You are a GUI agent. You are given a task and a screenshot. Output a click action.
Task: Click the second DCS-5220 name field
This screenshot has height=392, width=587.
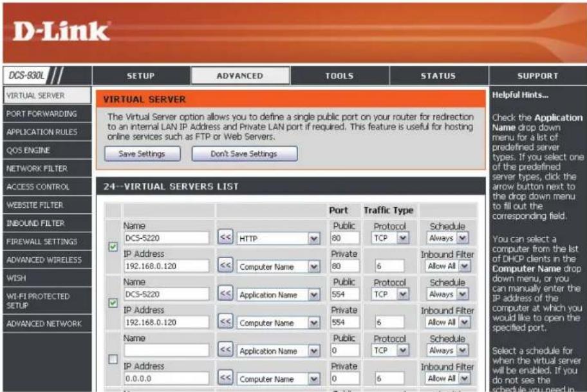166,294
